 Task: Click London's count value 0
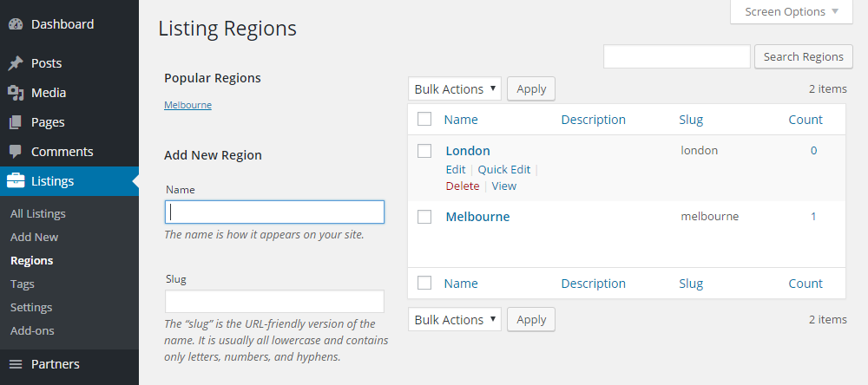pyautogui.click(x=813, y=151)
